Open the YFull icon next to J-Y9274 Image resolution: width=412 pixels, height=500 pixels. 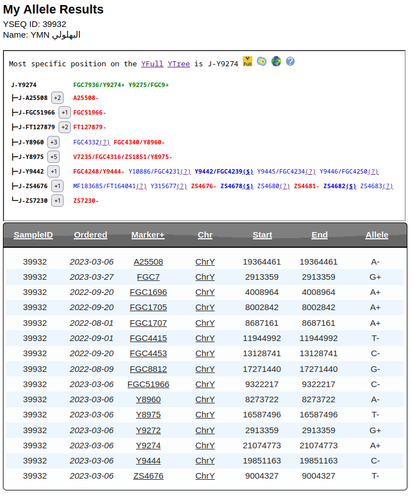click(247, 61)
